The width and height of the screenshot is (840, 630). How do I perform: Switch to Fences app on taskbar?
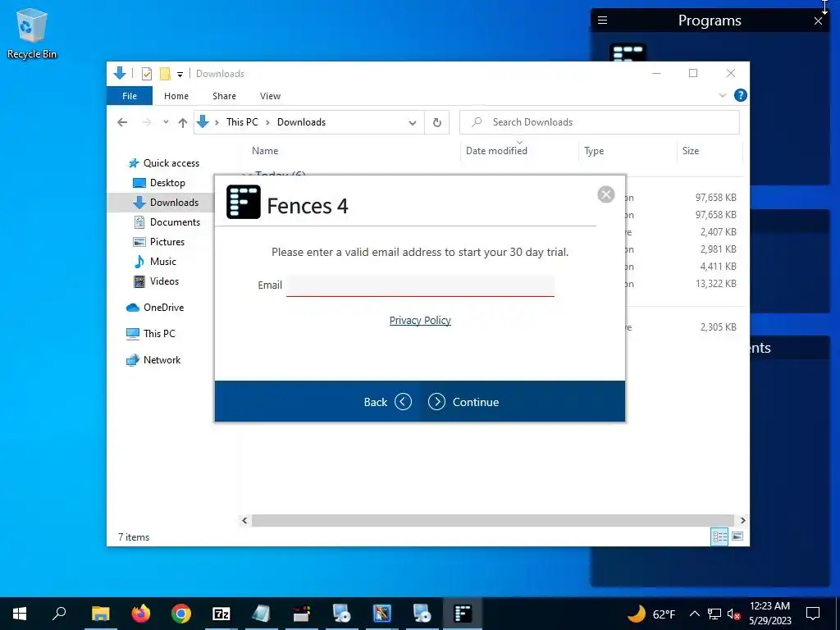(x=463, y=614)
